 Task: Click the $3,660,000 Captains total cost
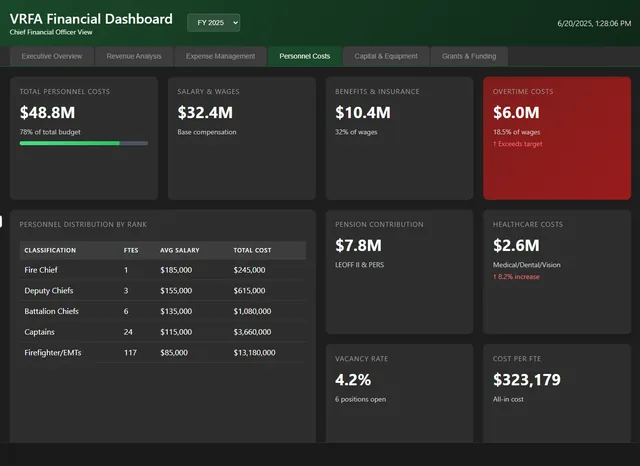pyautogui.click(x=252, y=332)
